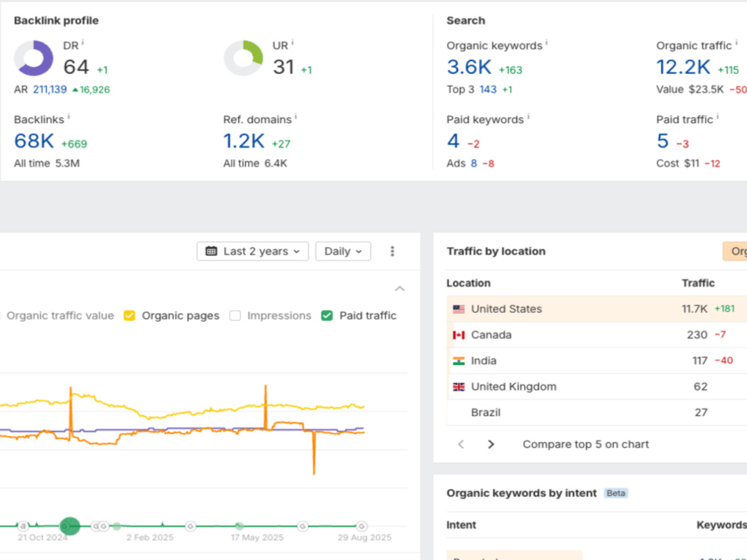Screen dimensions: 747x560
Task: Click the small green dot above 17 May 2025
Action: click(240, 526)
